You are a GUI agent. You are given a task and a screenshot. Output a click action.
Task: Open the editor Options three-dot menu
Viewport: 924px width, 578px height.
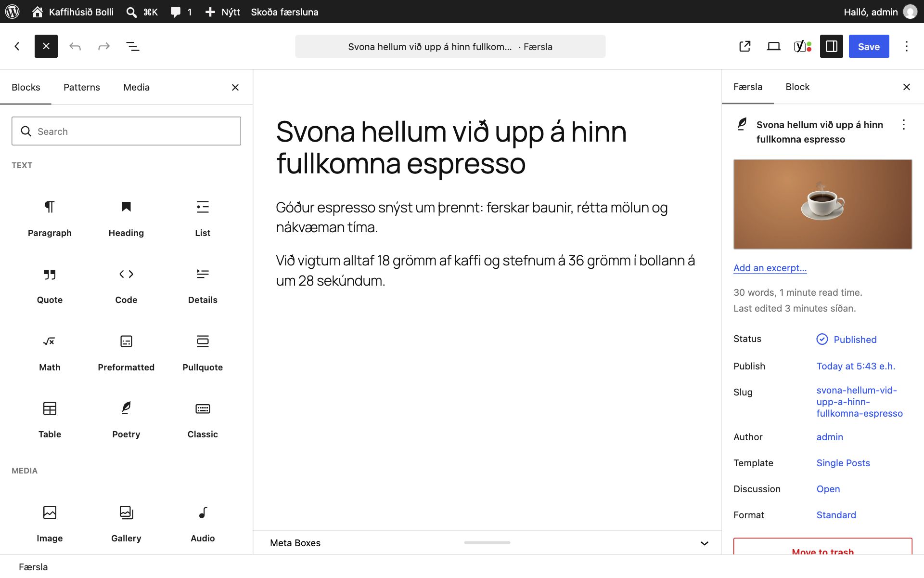point(907,46)
